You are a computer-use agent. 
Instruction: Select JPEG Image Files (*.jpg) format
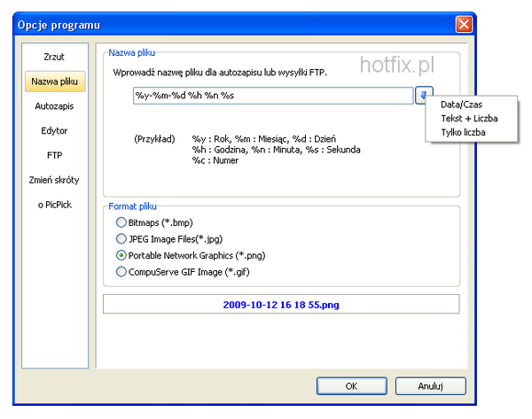(121, 238)
